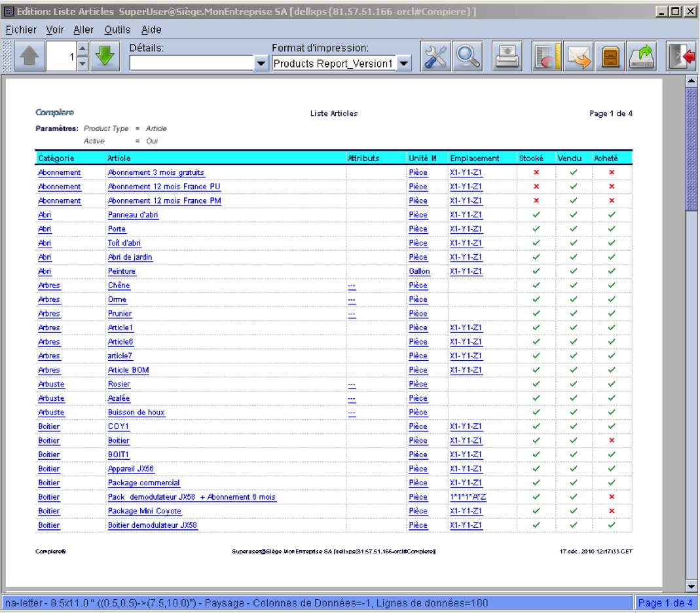Image resolution: width=700 pixels, height=613 pixels.
Task: Click the status bar Page 1 de 4 indicator
Action: (x=665, y=603)
